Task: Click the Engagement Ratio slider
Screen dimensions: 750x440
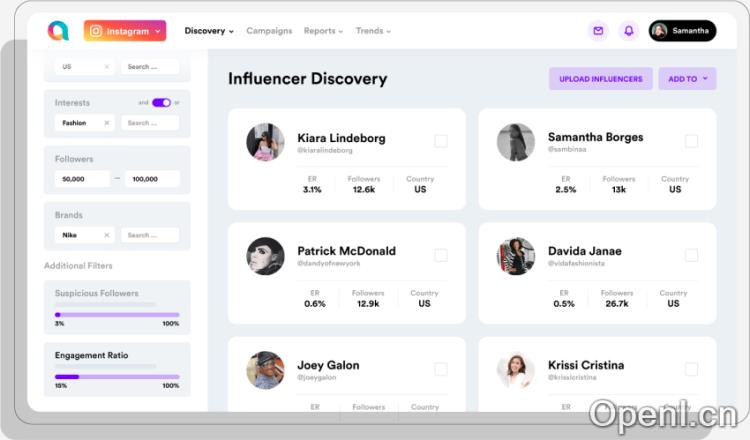Action: click(x=117, y=376)
